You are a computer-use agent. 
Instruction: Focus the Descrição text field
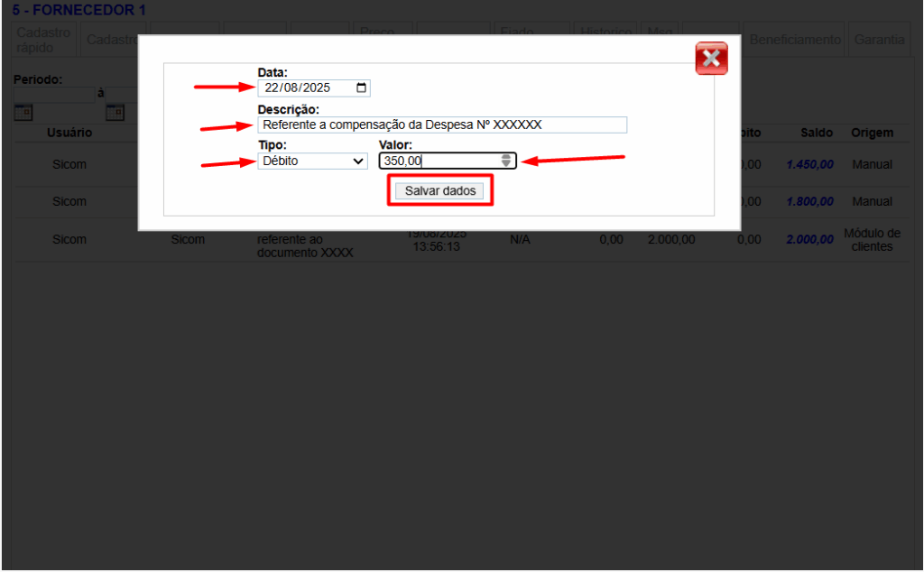click(x=441, y=125)
